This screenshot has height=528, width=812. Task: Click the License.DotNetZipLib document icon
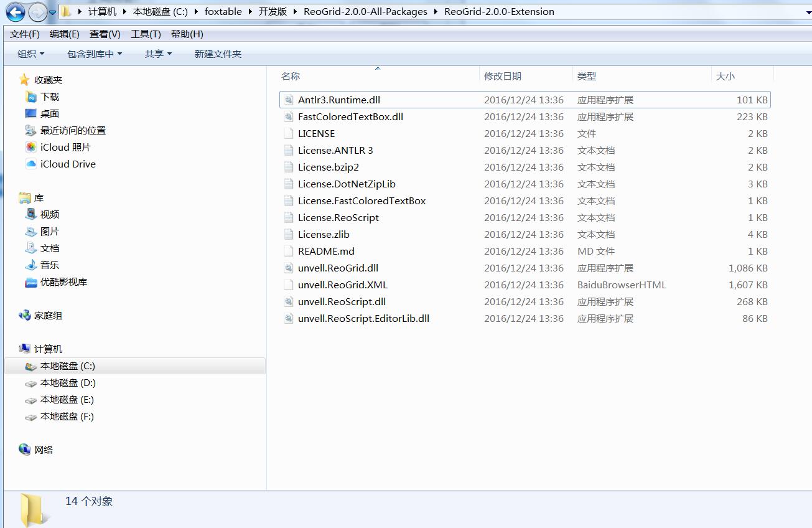click(288, 184)
